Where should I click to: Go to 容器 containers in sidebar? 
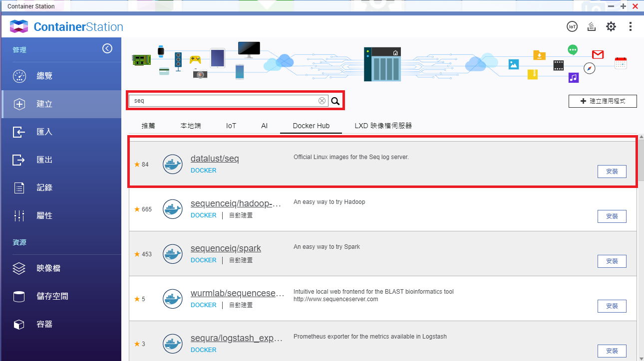[x=44, y=324]
